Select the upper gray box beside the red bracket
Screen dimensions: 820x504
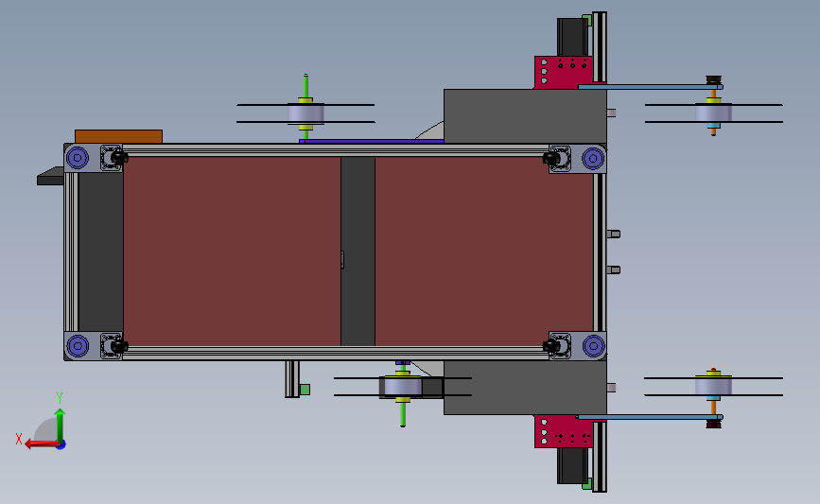coord(525,116)
